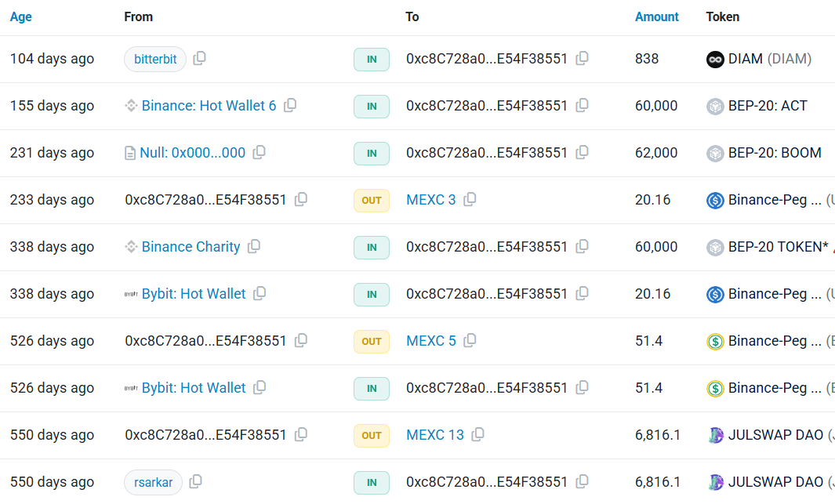Open the Binance Charity link
The width and height of the screenshot is (835, 504).
191,247
